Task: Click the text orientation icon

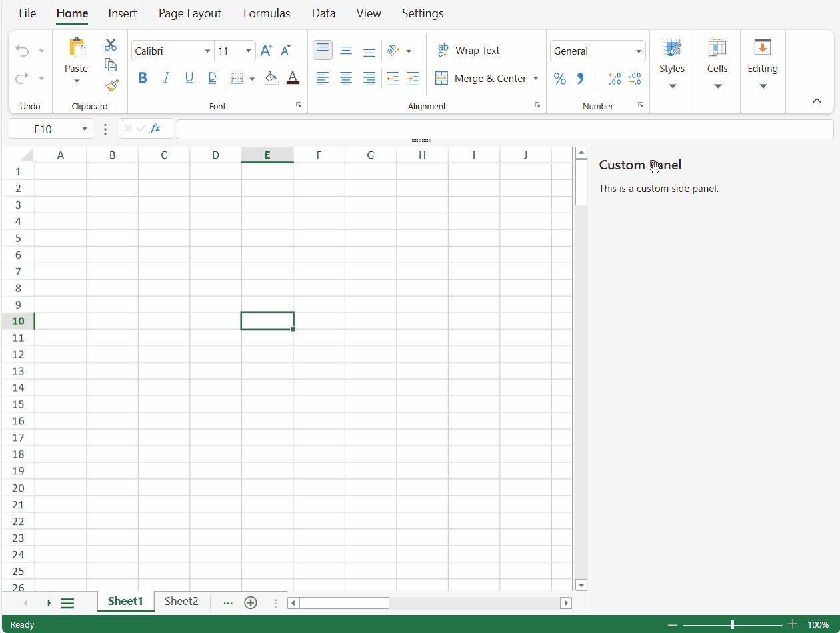Action: click(x=393, y=51)
